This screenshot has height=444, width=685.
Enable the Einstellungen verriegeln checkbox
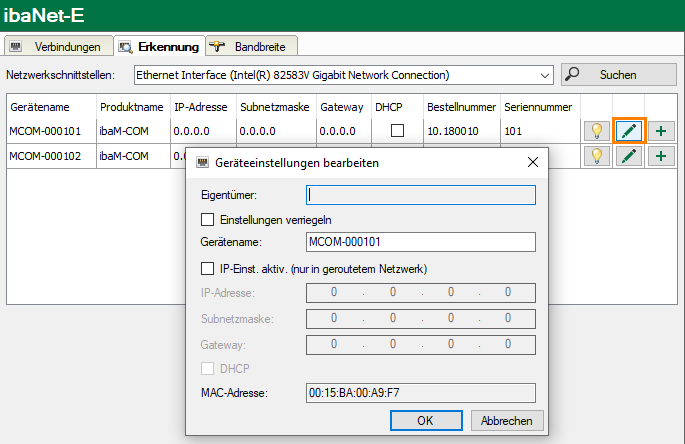208,219
